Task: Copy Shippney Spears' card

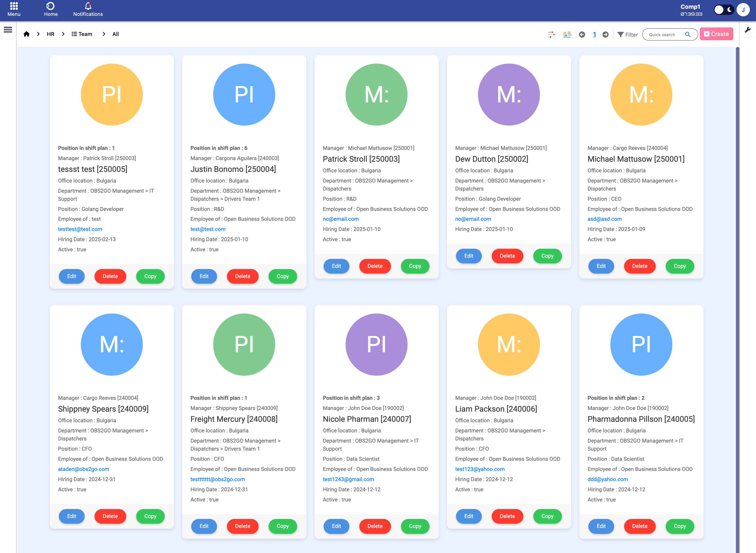Action: pyautogui.click(x=150, y=516)
